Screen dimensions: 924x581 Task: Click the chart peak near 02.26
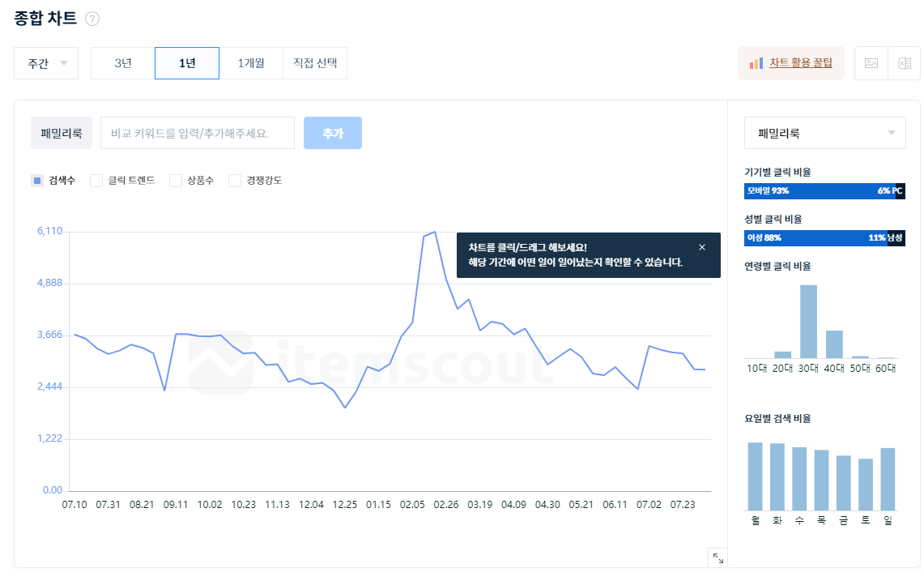[435, 233]
